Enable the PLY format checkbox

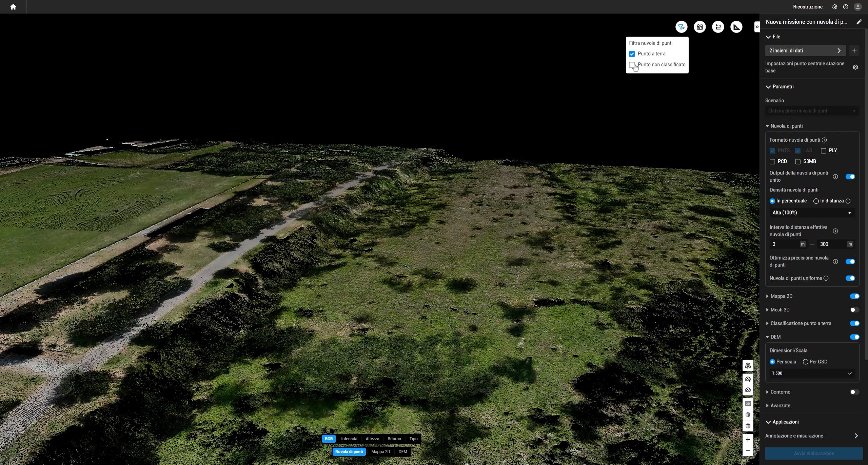[x=824, y=150]
